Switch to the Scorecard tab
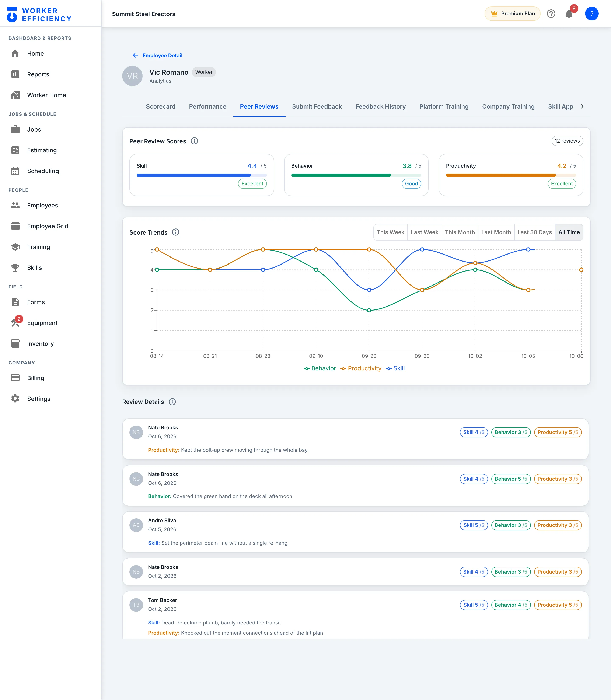The width and height of the screenshot is (611, 700). pos(161,107)
